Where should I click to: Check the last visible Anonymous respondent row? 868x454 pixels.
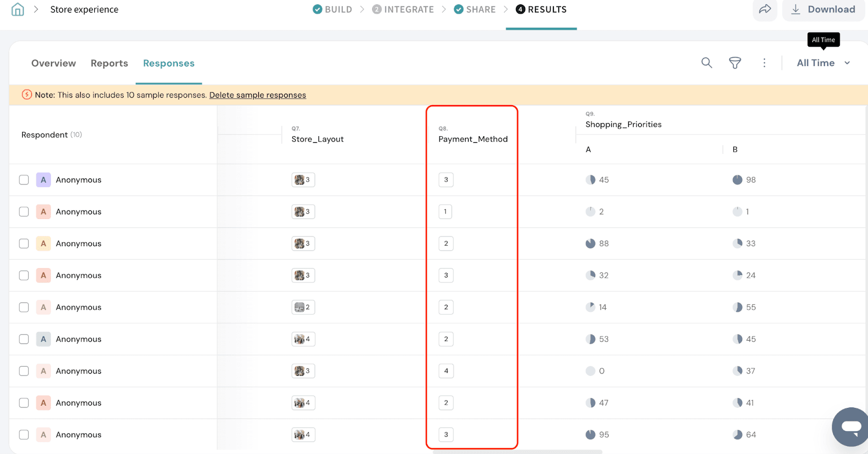(x=24, y=435)
